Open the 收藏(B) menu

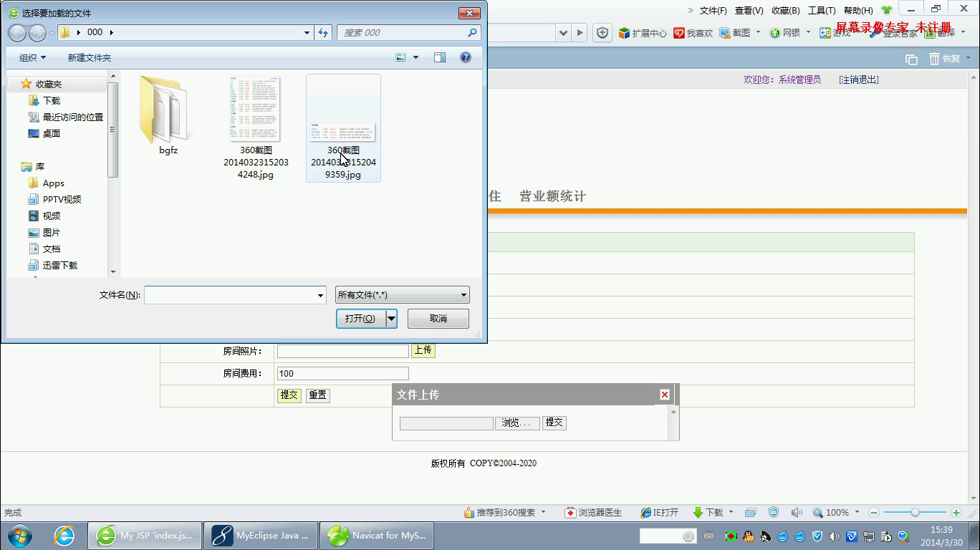pyautogui.click(x=785, y=11)
